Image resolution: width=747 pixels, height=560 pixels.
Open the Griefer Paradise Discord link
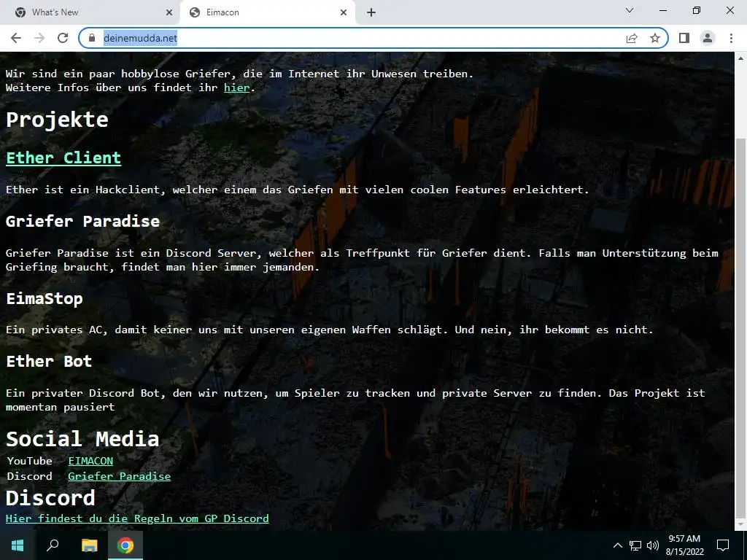pos(119,476)
